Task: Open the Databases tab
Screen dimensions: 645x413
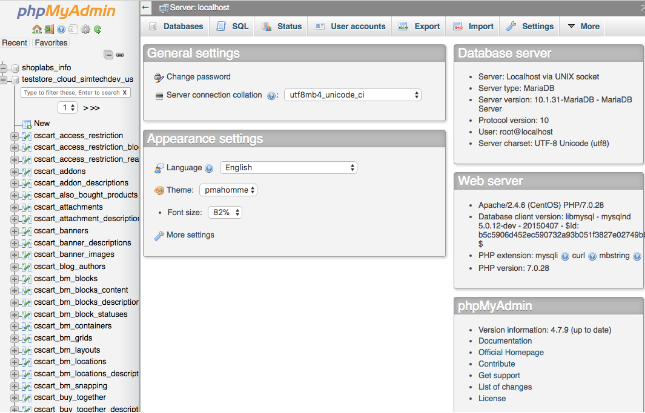Action: pyautogui.click(x=176, y=26)
